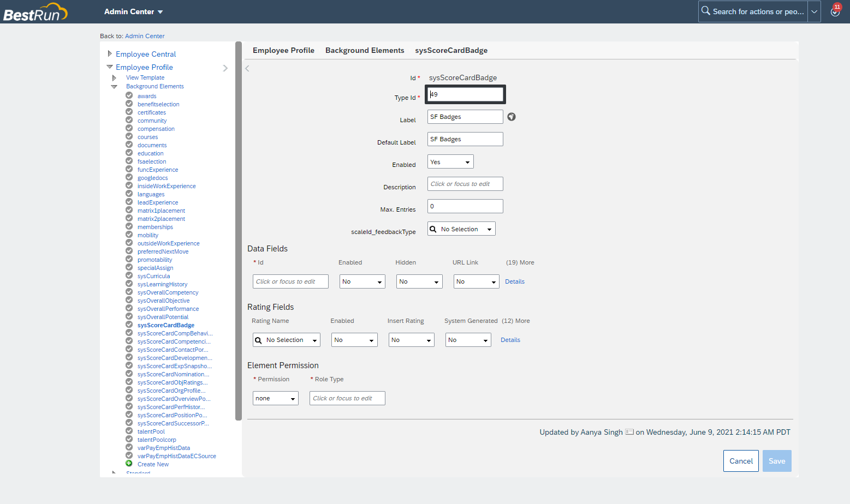Open the Rating Name No Selection dropdown
850x504 pixels.
287,340
